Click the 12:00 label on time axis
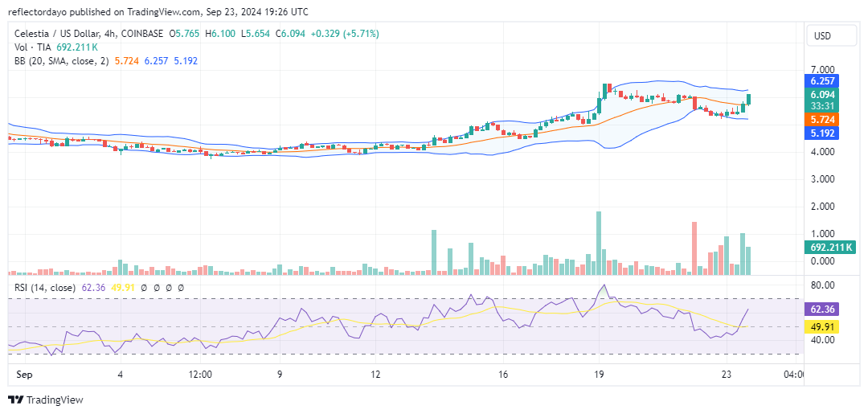Screen dimensions: 868x414 pyautogui.click(x=200, y=375)
